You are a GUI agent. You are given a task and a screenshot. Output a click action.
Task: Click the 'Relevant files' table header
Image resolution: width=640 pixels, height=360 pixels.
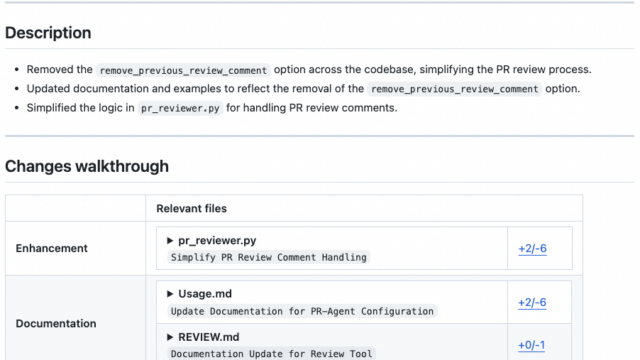191,209
